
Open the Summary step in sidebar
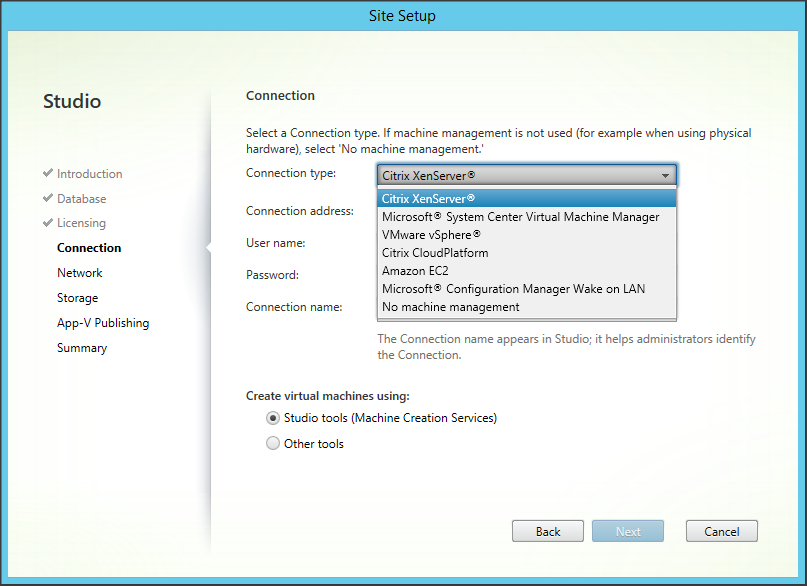(82, 348)
